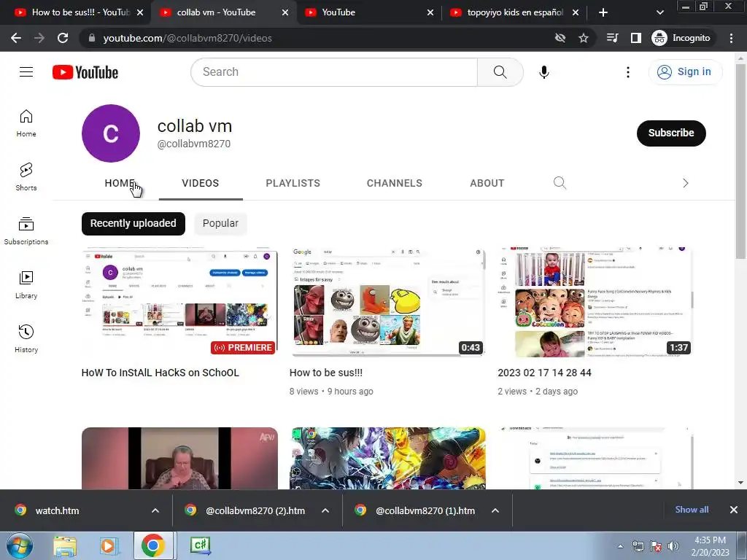Show more channel tabs with right chevron
The height and width of the screenshot is (560, 747).
(x=686, y=183)
